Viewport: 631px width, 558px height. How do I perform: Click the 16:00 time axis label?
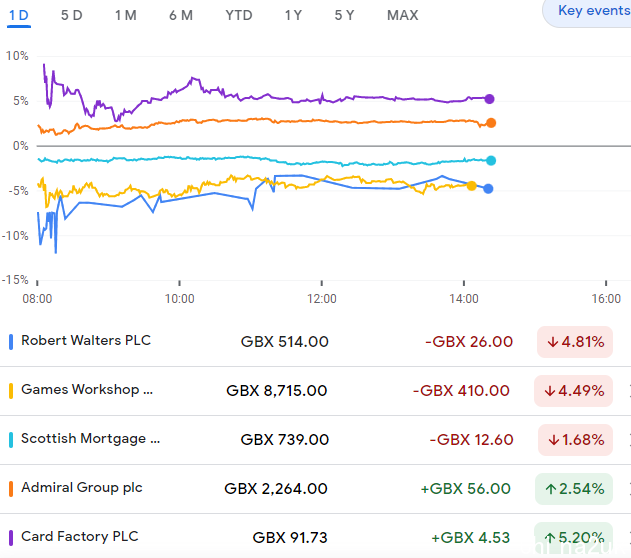tap(606, 299)
